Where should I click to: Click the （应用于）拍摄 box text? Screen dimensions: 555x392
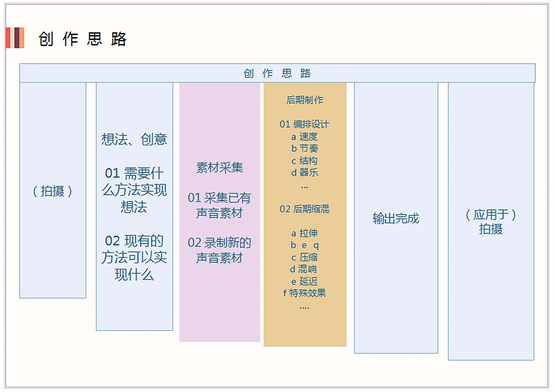pos(491,222)
